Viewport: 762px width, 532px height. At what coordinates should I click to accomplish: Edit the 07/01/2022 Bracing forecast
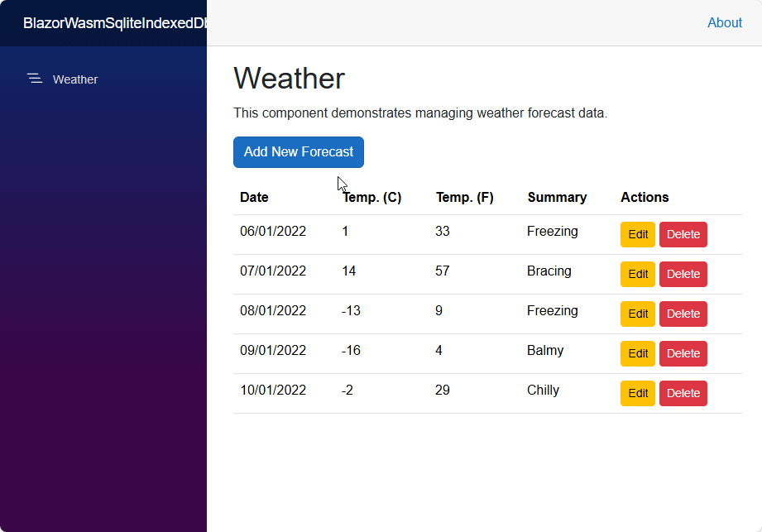coord(637,274)
